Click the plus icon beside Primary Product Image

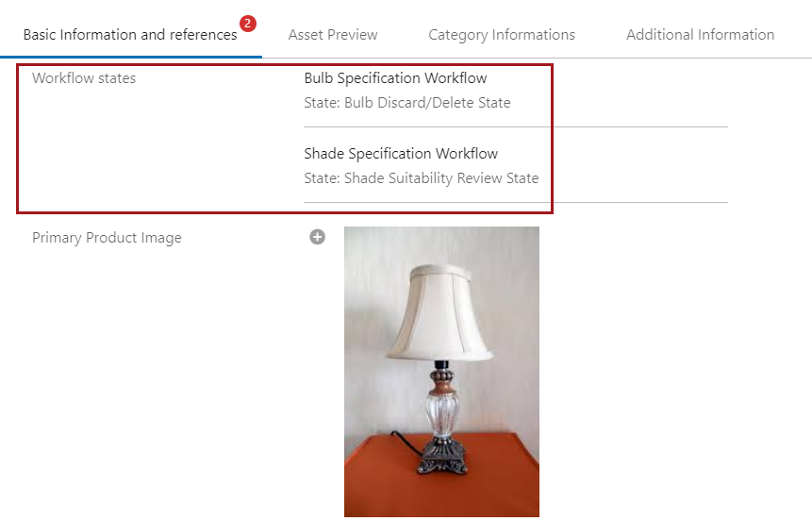(318, 237)
